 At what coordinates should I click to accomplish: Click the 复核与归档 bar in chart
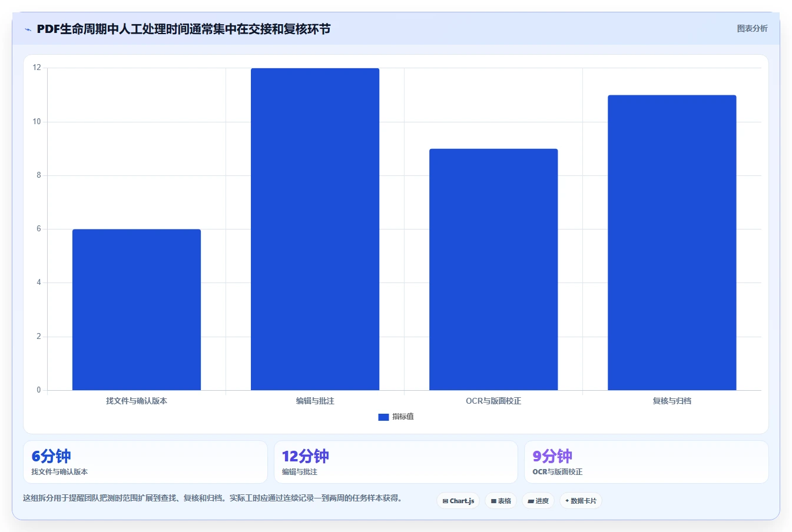672,242
